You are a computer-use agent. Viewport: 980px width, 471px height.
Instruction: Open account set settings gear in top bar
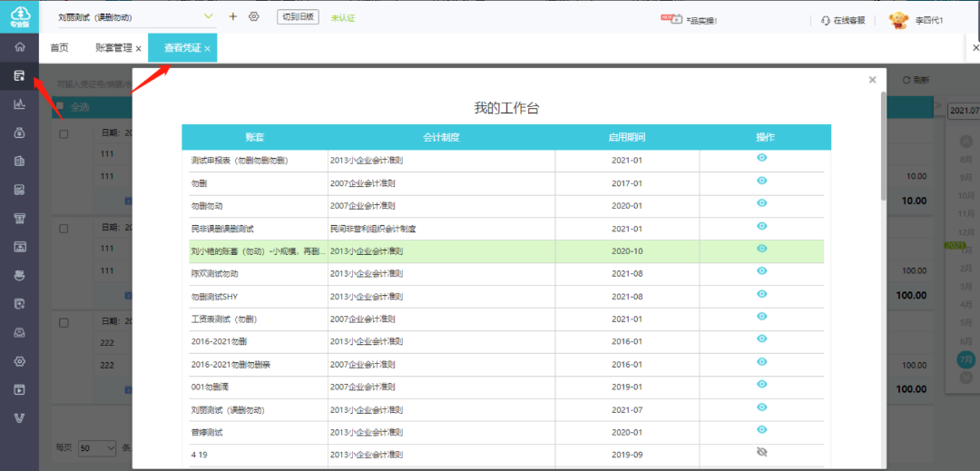coord(254,17)
